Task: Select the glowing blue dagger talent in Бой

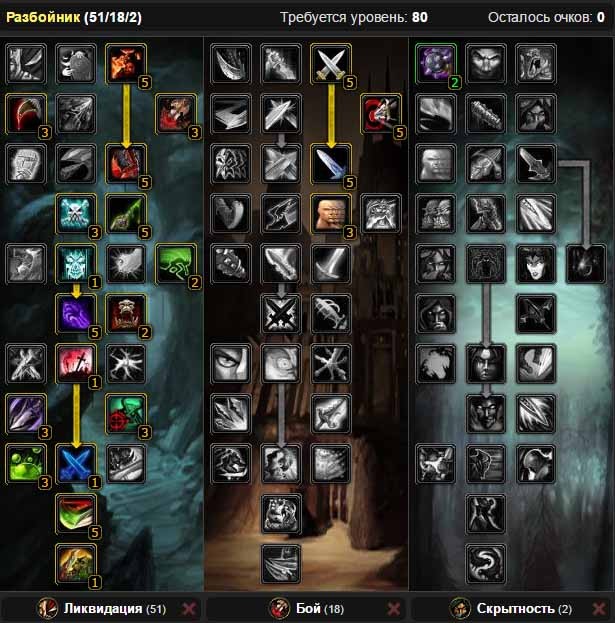Action: (331, 164)
